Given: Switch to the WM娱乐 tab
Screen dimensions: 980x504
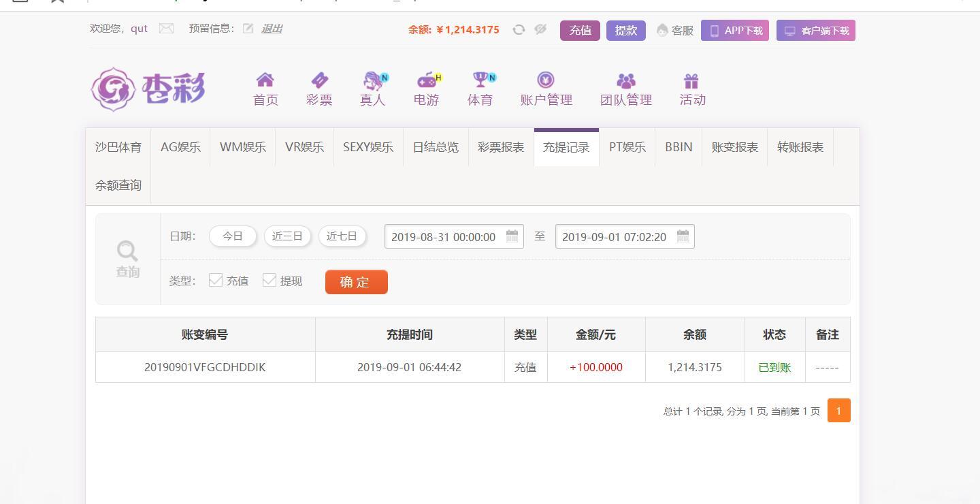Looking at the screenshot, I should coord(243,147).
